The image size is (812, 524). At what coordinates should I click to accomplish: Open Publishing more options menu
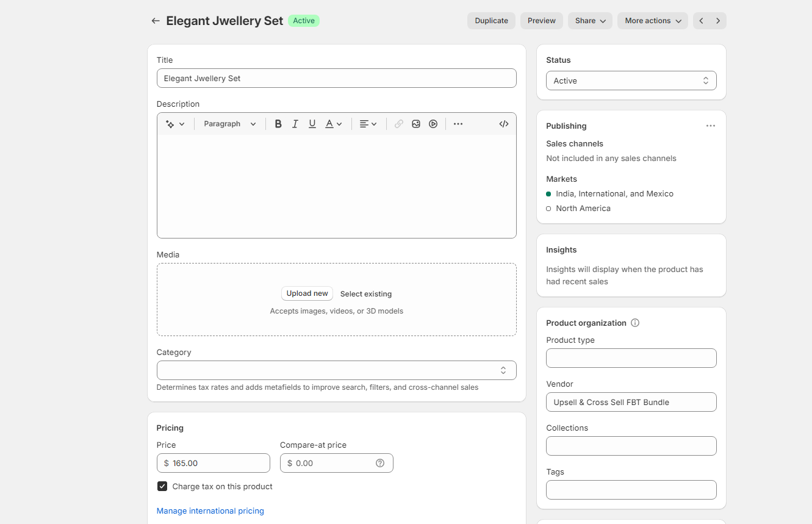click(x=711, y=126)
